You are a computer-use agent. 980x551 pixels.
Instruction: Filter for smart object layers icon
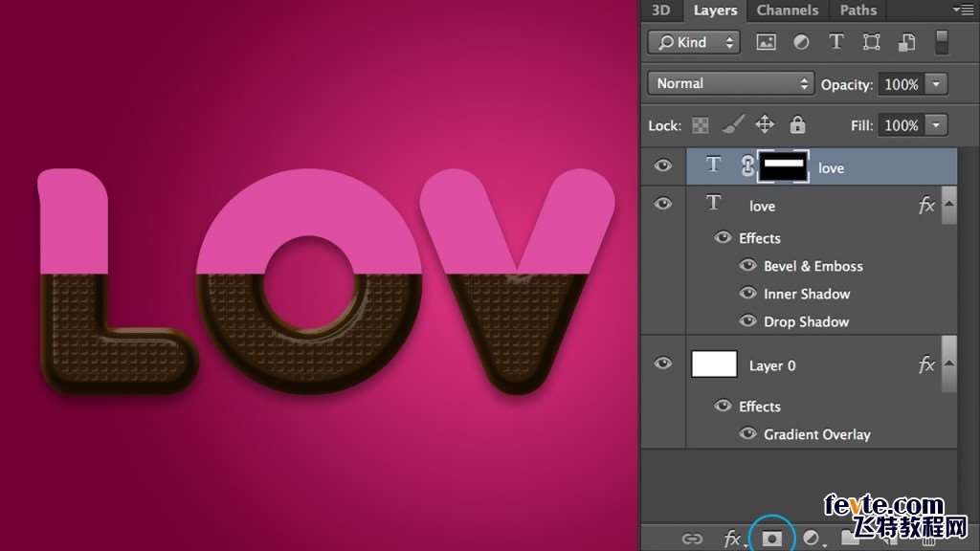(906, 42)
